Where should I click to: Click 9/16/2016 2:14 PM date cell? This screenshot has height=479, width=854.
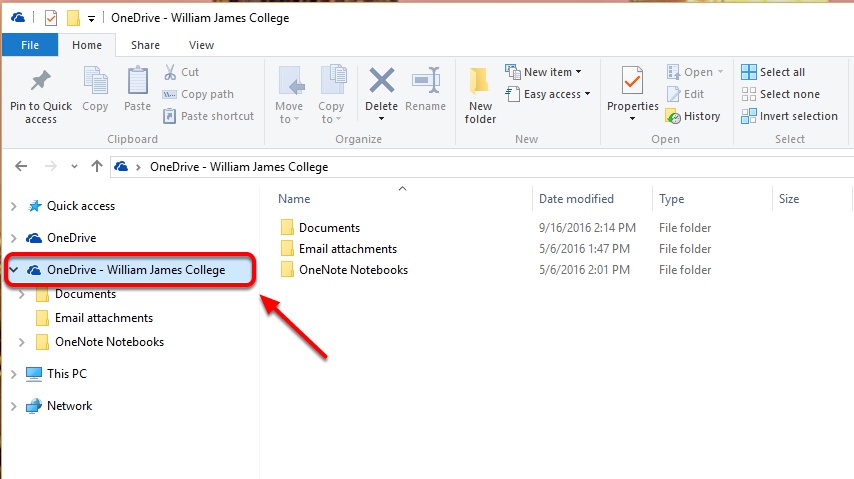[587, 228]
